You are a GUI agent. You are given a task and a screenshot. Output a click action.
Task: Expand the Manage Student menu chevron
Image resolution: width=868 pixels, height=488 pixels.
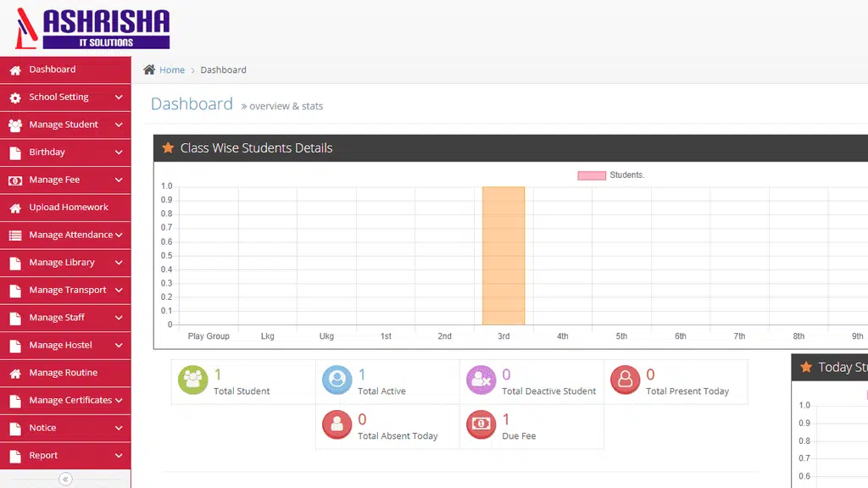[x=119, y=125]
